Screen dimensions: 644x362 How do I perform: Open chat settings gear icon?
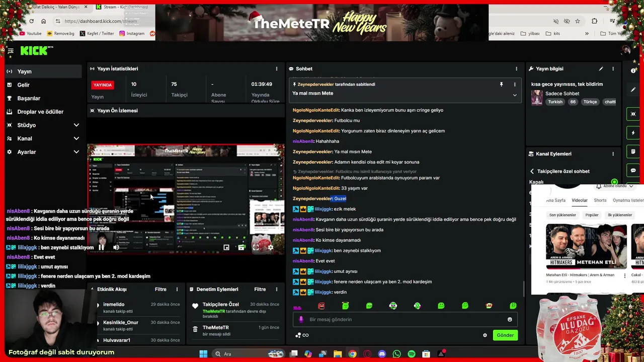pyautogui.click(x=485, y=335)
